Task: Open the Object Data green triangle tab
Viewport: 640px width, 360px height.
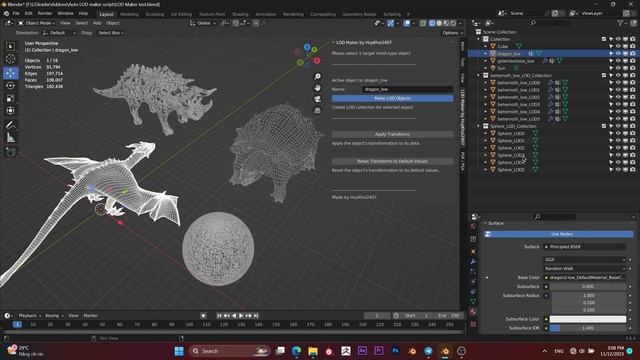Action: pos(473,302)
